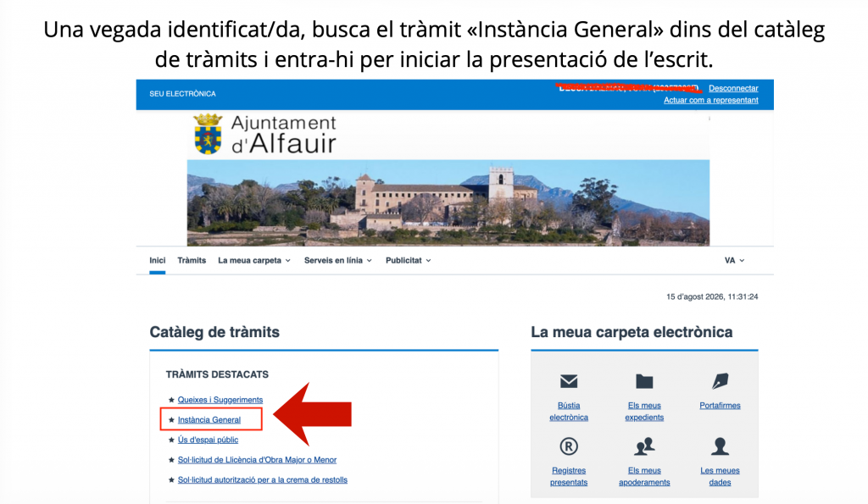Screen dimensions: 868x504
Task: Go to the Tràmits menu item
Action: click(192, 261)
